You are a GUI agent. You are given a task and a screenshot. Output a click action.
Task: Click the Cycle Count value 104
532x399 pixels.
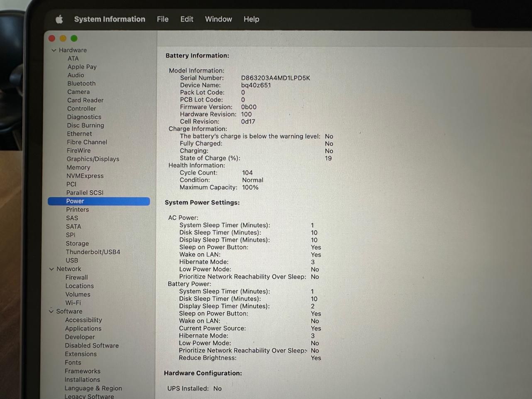(247, 173)
